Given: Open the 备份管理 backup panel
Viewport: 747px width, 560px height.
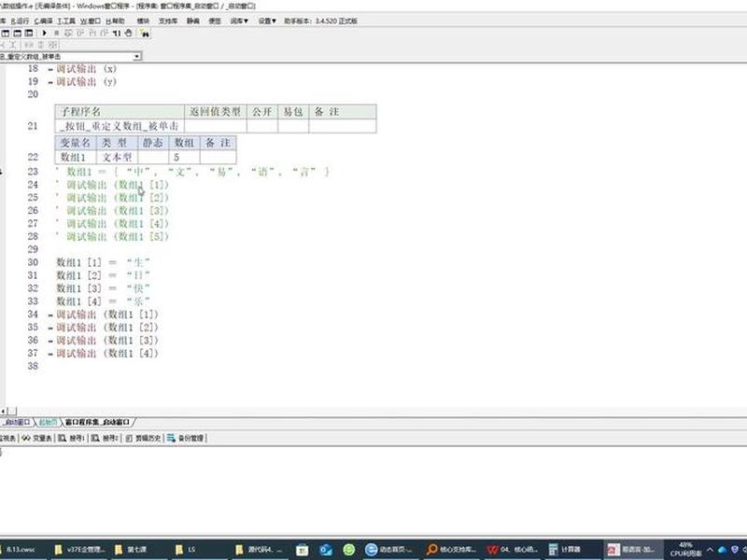Looking at the screenshot, I should (x=185, y=438).
